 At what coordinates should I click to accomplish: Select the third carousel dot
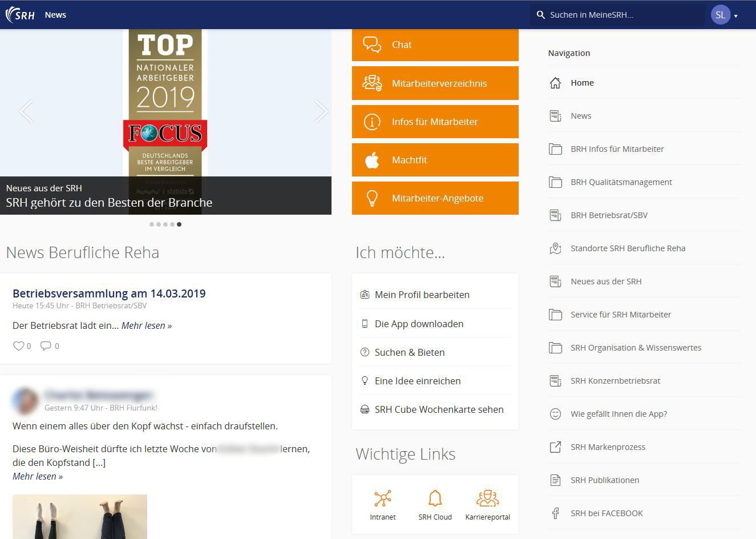[165, 224]
